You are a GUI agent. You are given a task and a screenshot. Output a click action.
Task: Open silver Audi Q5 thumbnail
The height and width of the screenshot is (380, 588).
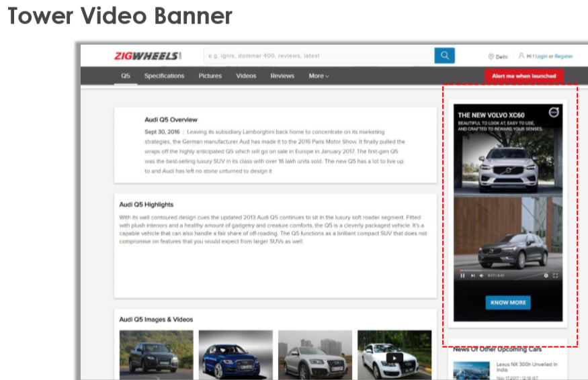[315, 355]
